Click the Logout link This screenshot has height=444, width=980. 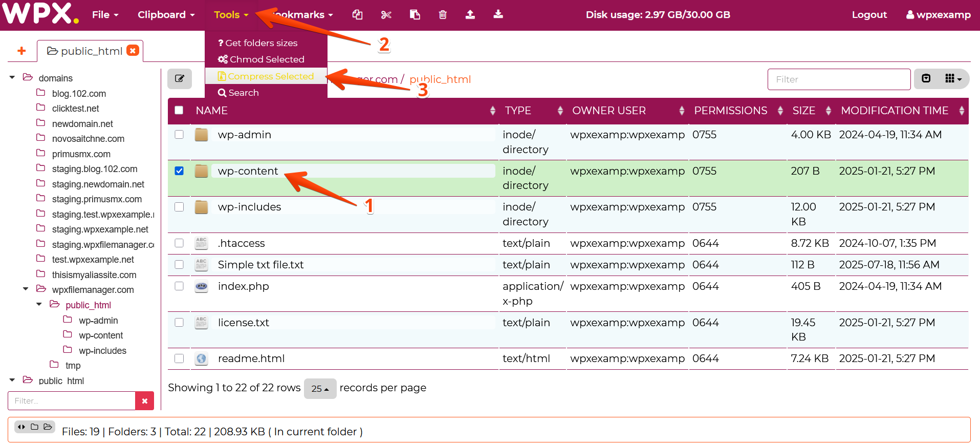869,15
